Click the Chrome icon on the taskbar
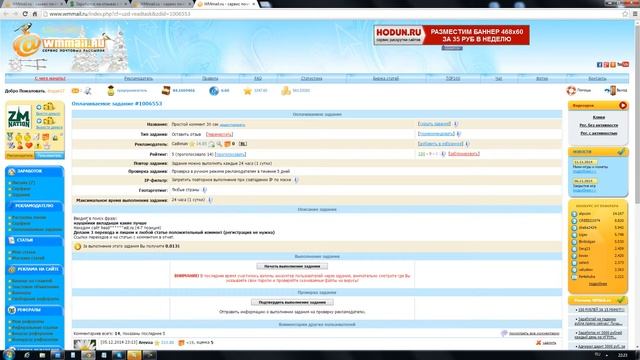The height and width of the screenshot is (360, 640). pos(88,355)
